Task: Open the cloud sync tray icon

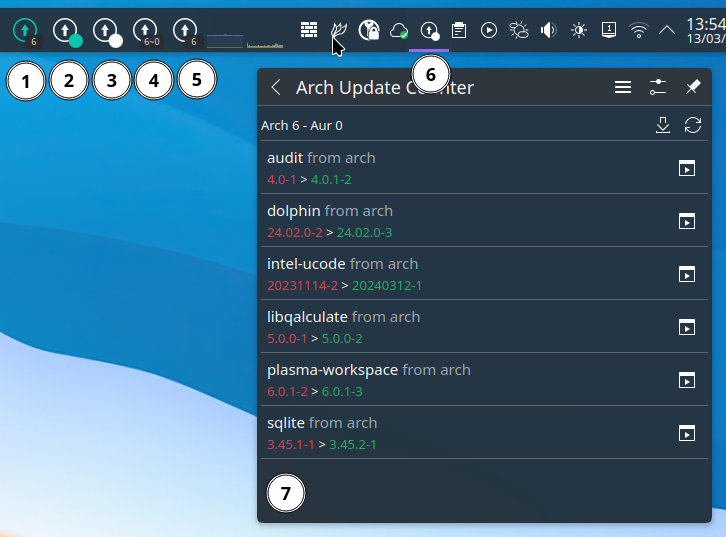Action: tap(399, 31)
